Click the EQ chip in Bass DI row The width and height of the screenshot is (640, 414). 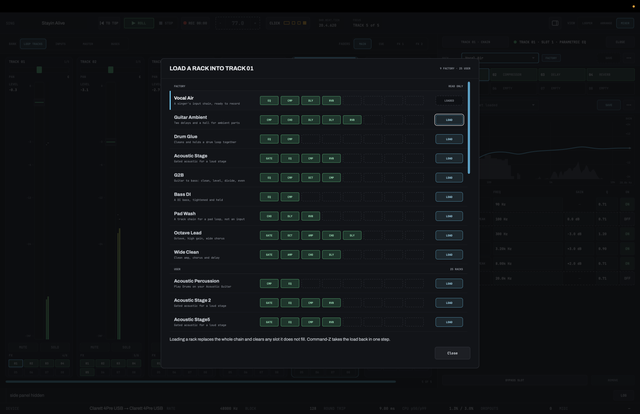(269, 196)
